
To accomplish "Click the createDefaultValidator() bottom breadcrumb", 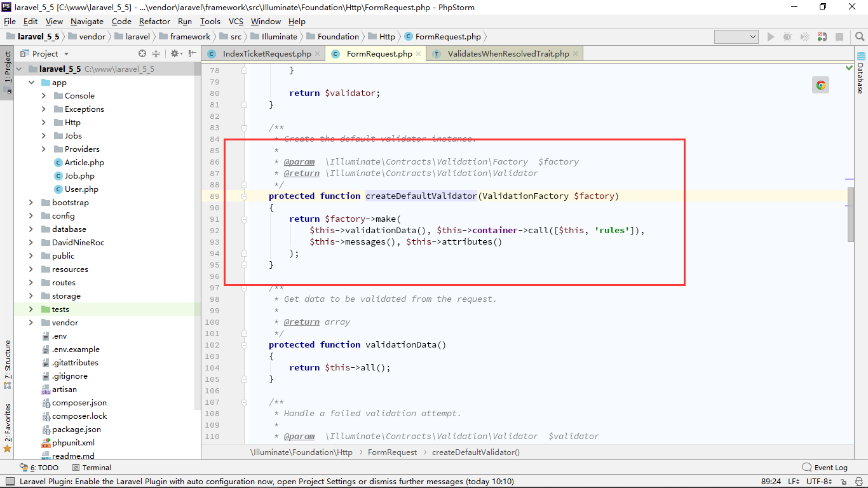I will (476, 452).
